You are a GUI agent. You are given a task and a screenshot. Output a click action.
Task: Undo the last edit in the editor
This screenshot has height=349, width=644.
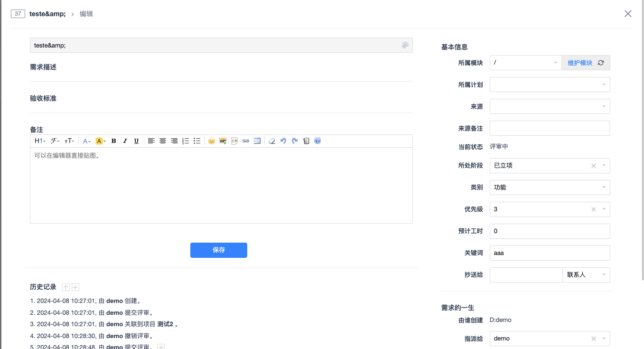283,141
